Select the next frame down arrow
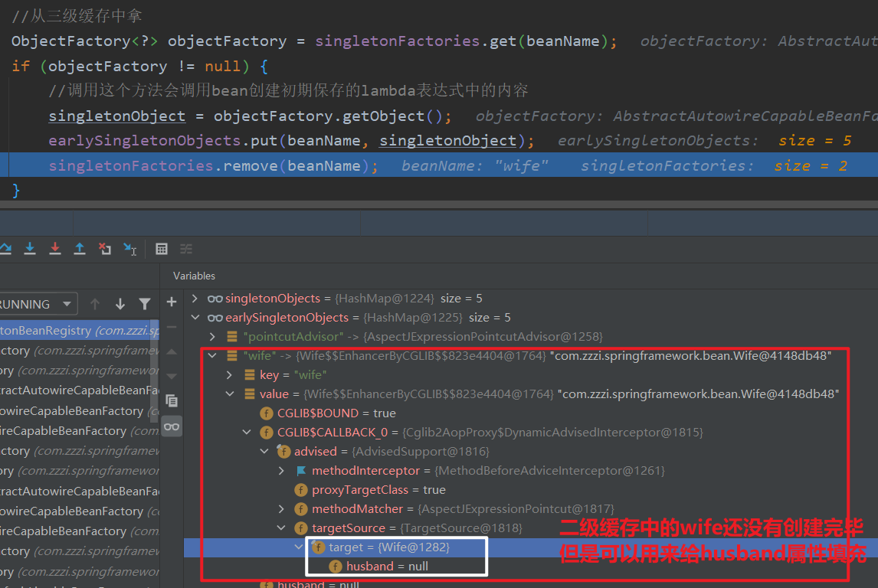This screenshot has width=878, height=588. [120, 304]
